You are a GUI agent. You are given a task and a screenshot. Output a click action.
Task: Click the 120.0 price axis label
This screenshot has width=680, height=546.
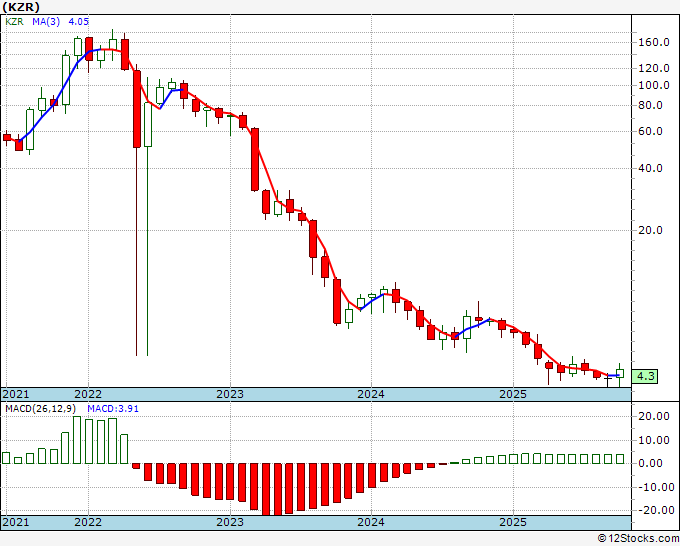click(654, 68)
